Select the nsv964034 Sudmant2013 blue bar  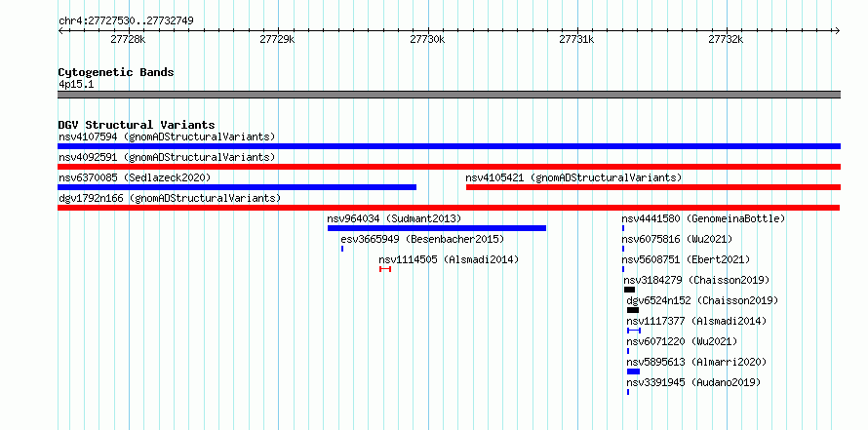tap(437, 228)
